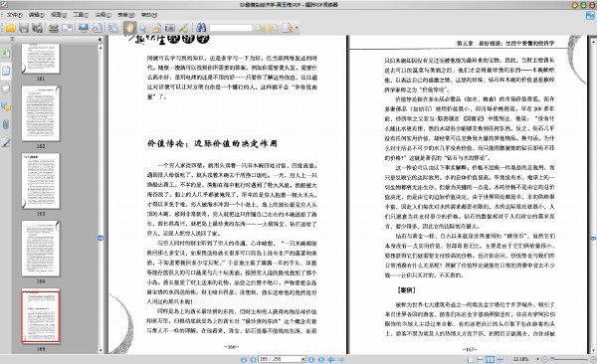Click in the toolbar search text field

click(231, 28)
